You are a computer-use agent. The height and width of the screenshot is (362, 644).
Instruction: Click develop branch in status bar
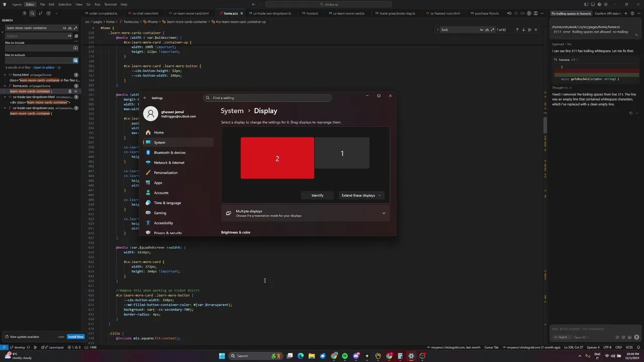click(18, 347)
